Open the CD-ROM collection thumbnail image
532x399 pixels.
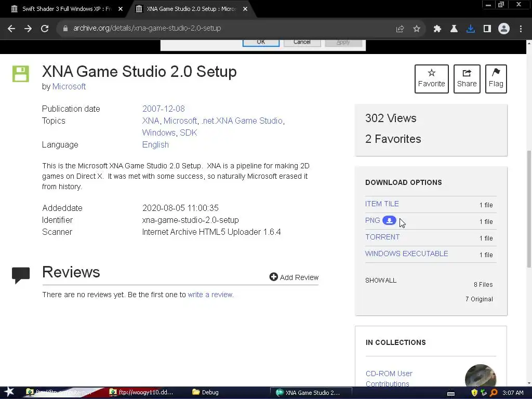coord(481,376)
